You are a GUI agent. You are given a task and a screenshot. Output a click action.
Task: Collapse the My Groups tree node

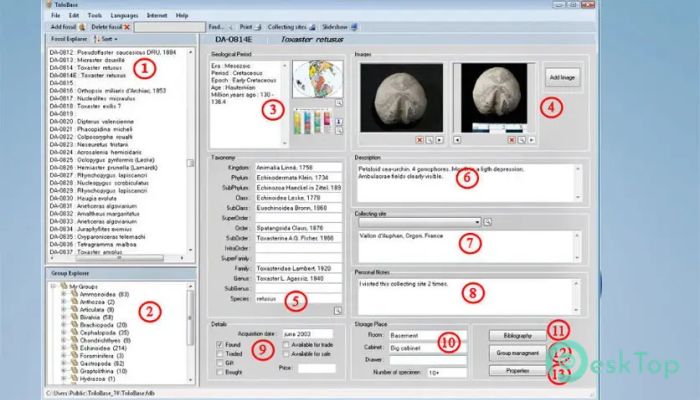tap(53, 287)
